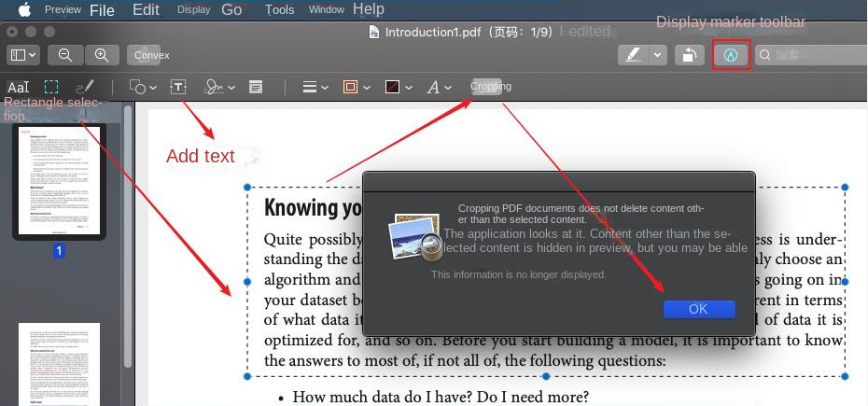Image resolution: width=868 pixels, height=406 pixels.
Task: Rotate the page with rotate button
Action: coord(689,55)
